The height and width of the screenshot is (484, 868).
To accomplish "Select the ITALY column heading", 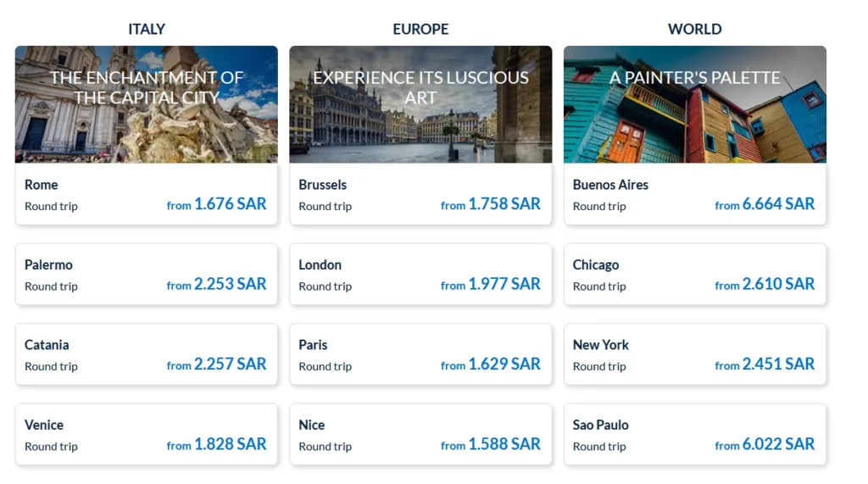I will (147, 29).
